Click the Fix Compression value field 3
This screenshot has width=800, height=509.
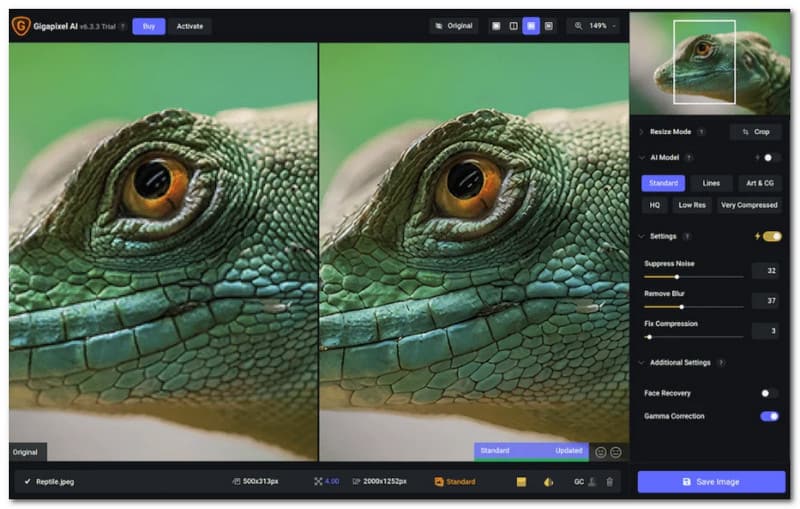tap(765, 331)
